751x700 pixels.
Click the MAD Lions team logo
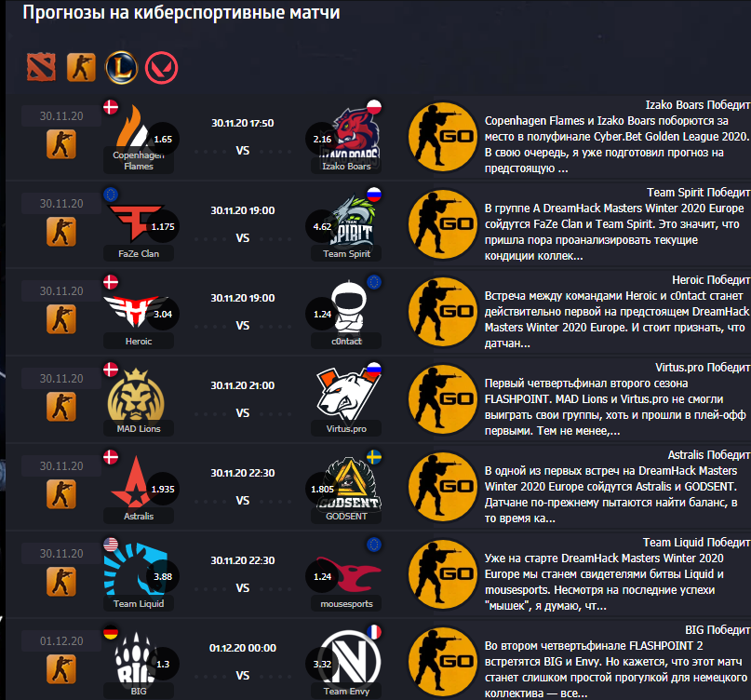coord(136,395)
